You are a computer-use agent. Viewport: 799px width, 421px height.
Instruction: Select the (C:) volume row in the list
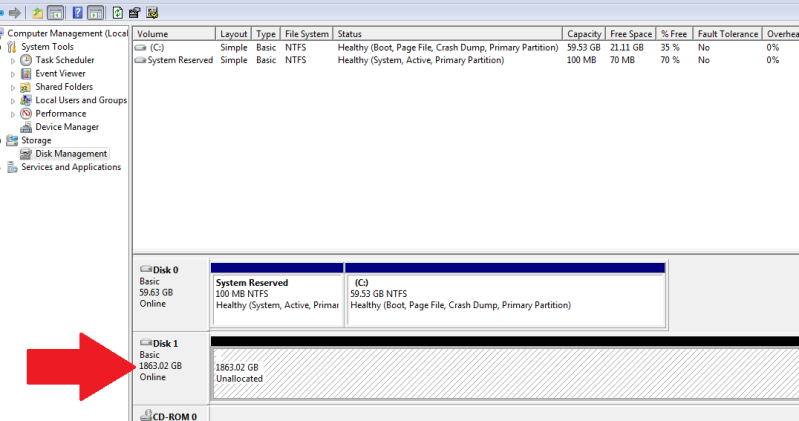tap(157, 47)
